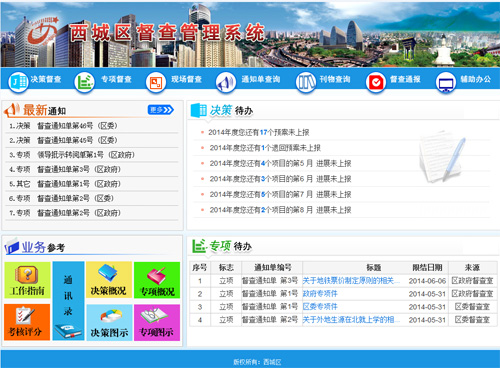This screenshot has height=368, width=500.
Task: Click the 最新通知 megaphone icon
Action: coord(12,110)
